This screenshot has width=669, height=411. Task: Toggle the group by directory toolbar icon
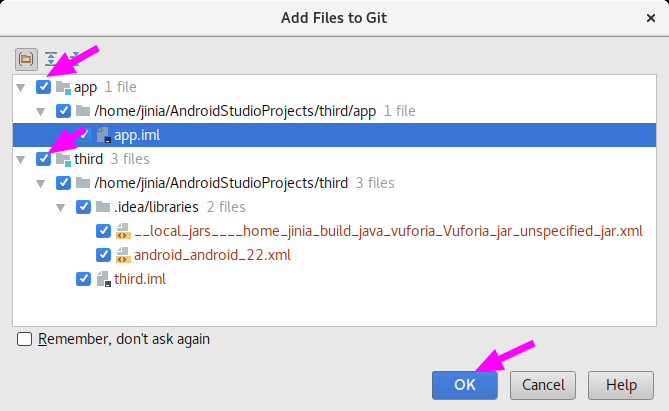point(26,59)
